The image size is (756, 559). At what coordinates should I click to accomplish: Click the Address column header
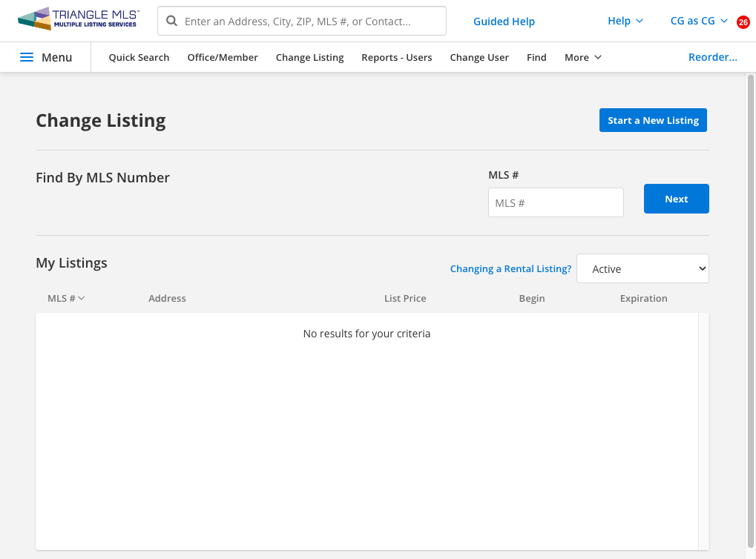[167, 298]
